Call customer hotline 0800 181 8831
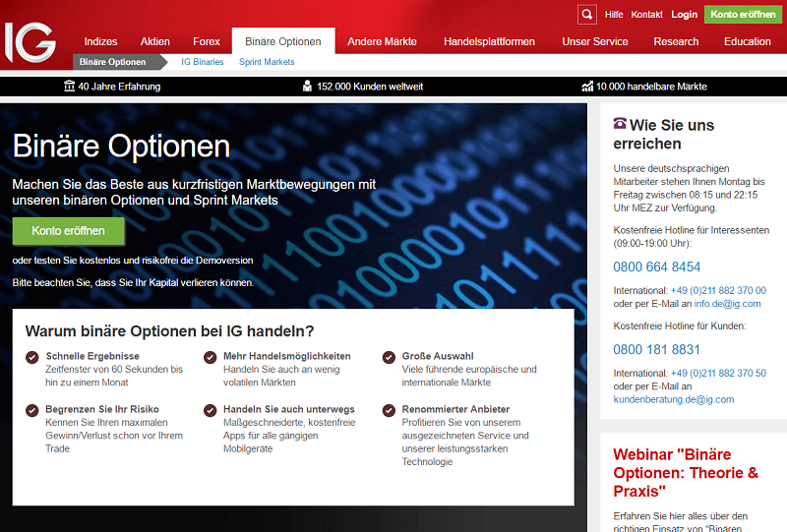Image resolution: width=787 pixels, height=532 pixels. (656, 350)
